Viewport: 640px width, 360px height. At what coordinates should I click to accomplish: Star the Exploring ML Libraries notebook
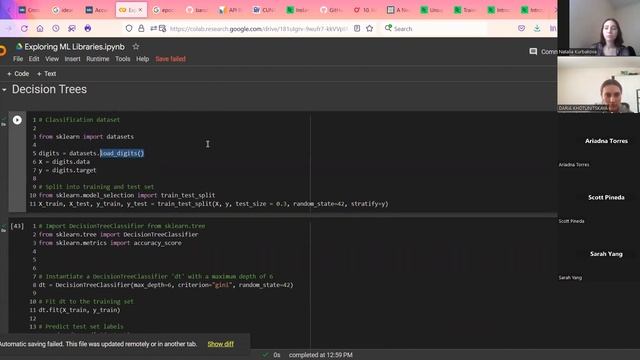[x=136, y=47]
